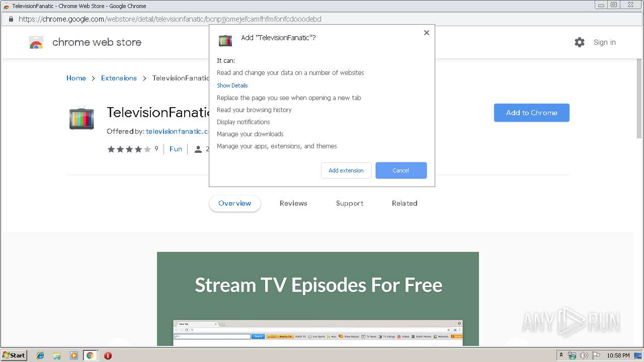Image resolution: width=644 pixels, height=362 pixels.
Task: Click "Display notifications" permission text
Action: click(x=244, y=122)
